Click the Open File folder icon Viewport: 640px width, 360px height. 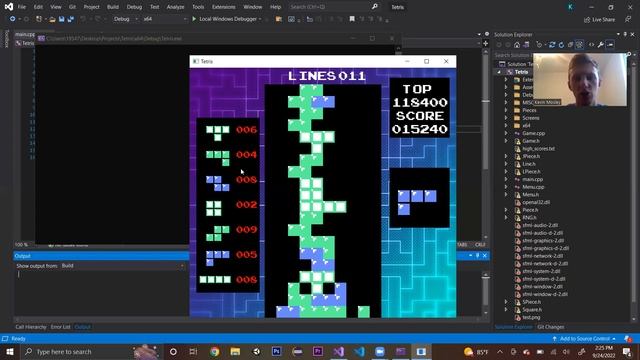[52, 19]
